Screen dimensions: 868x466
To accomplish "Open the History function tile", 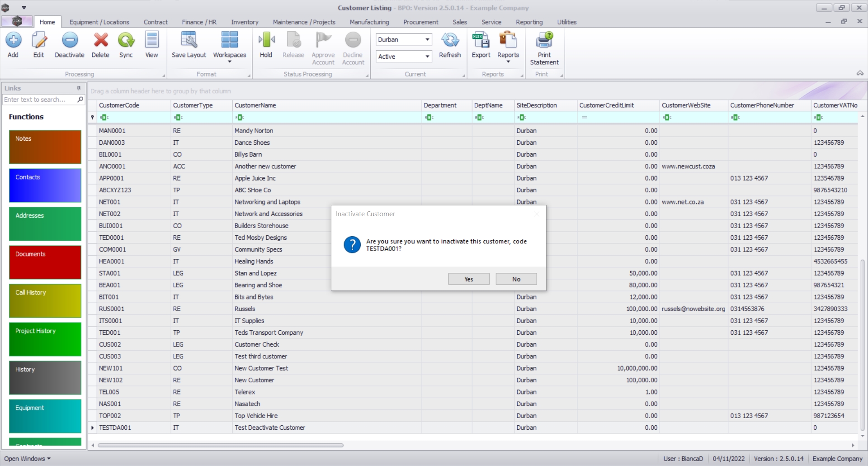I will pyautogui.click(x=45, y=378).
